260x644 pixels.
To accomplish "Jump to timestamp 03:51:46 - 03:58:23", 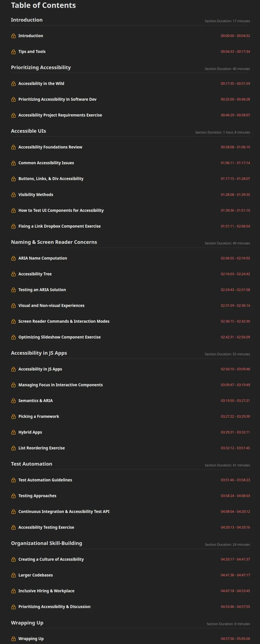I will click(235, 480).
